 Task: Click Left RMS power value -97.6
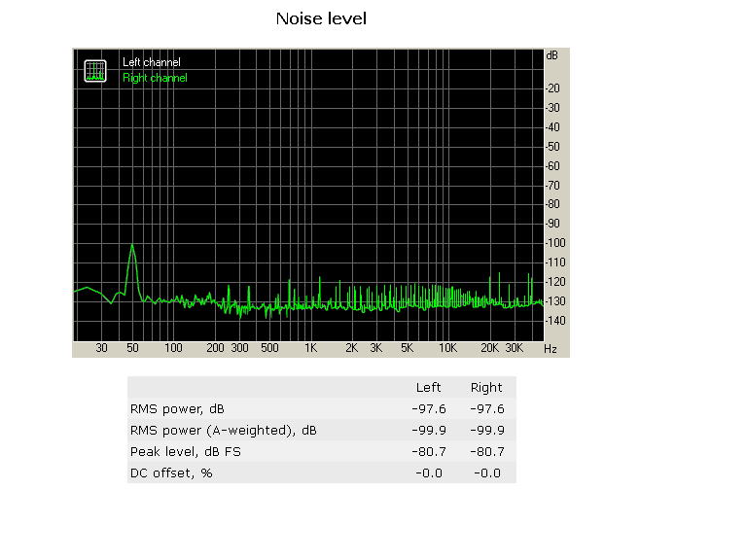[429, 409]
